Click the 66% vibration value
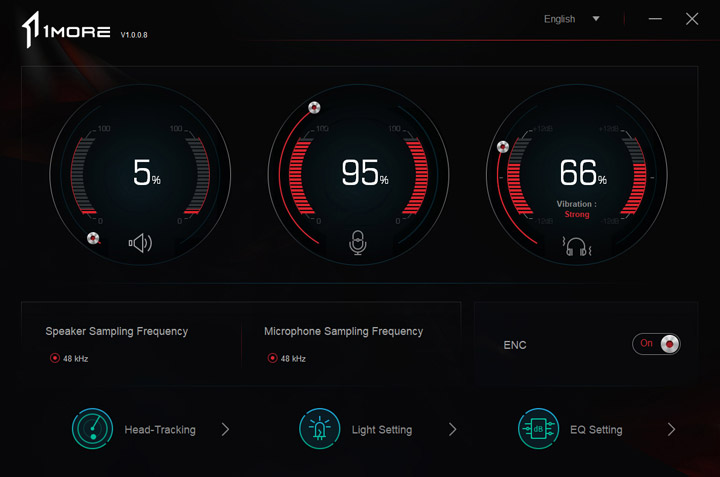This screenshot has height=477, width=720. [x=583, y=173]
